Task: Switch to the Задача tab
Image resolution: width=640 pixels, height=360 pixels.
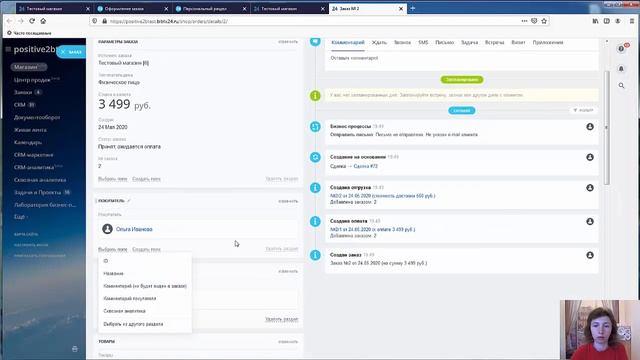Action: 469,42
